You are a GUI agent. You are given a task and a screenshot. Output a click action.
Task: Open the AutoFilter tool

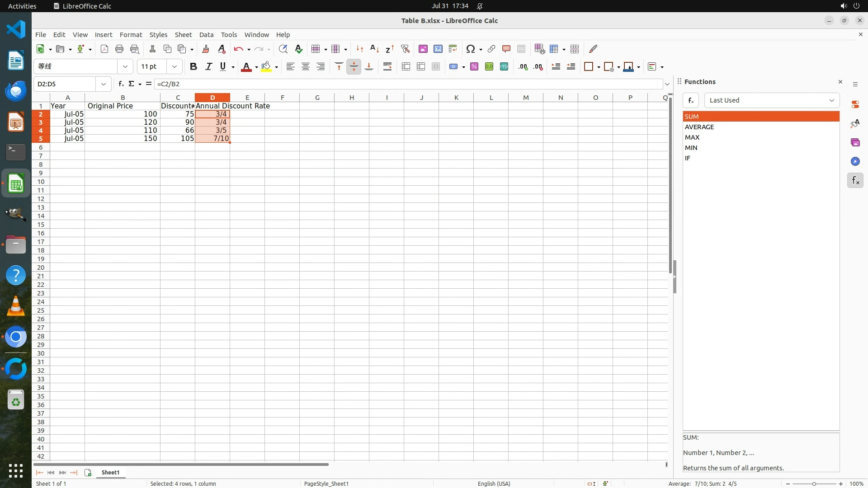(405, 49)
